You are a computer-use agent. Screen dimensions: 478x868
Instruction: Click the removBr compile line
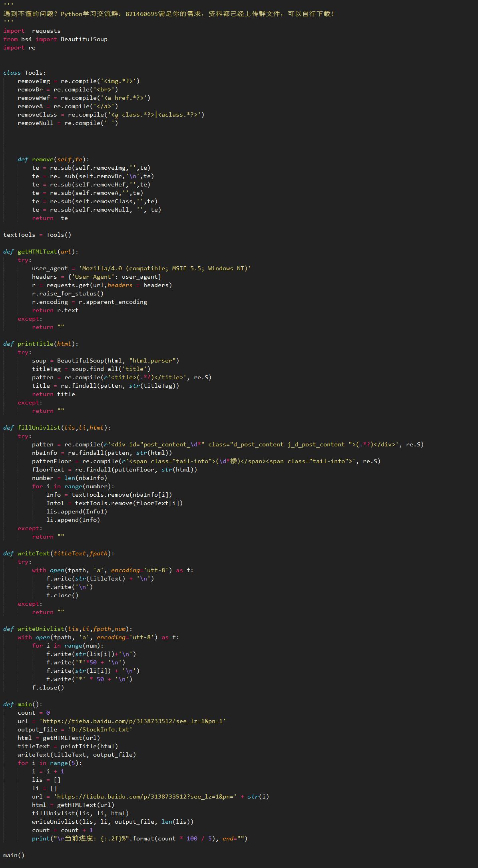click(x=68, y=89)
